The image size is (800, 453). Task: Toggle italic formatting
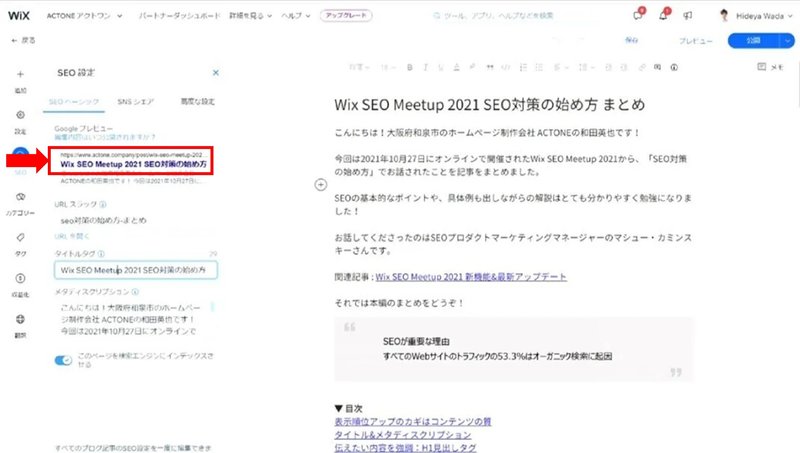pyautogui.click(x=425, y=67)
